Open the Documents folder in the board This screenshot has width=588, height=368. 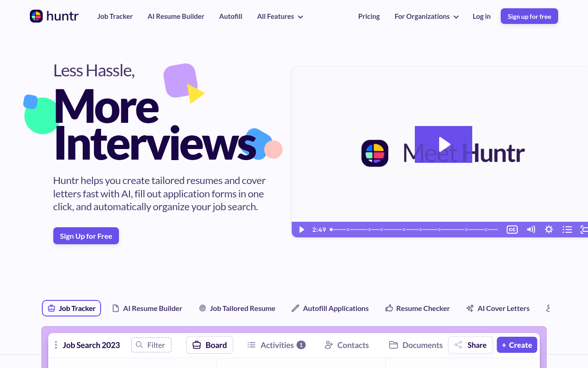pyautogui.click(x=415, y=345)
